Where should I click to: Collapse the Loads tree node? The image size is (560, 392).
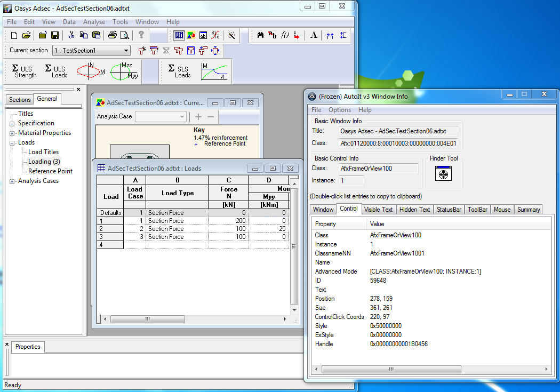click(x=12, y=143)
